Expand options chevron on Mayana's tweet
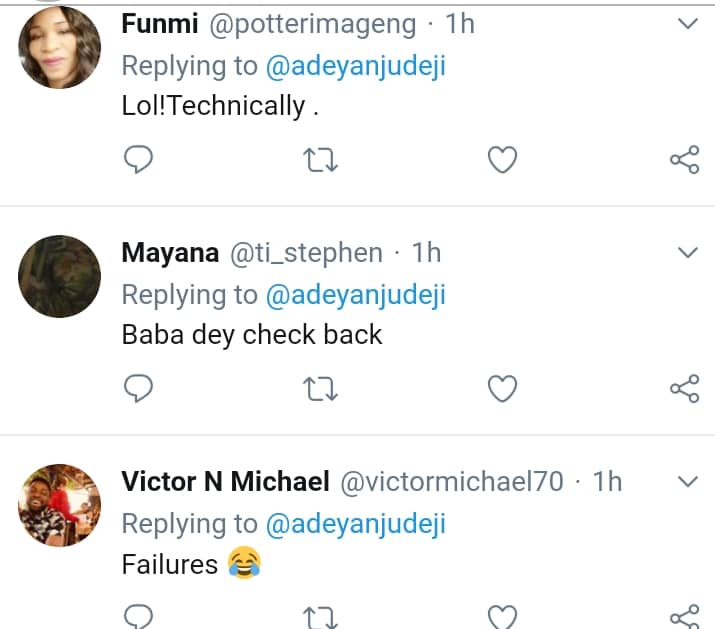This screenshot has height=629, width=715. (687, 252)
